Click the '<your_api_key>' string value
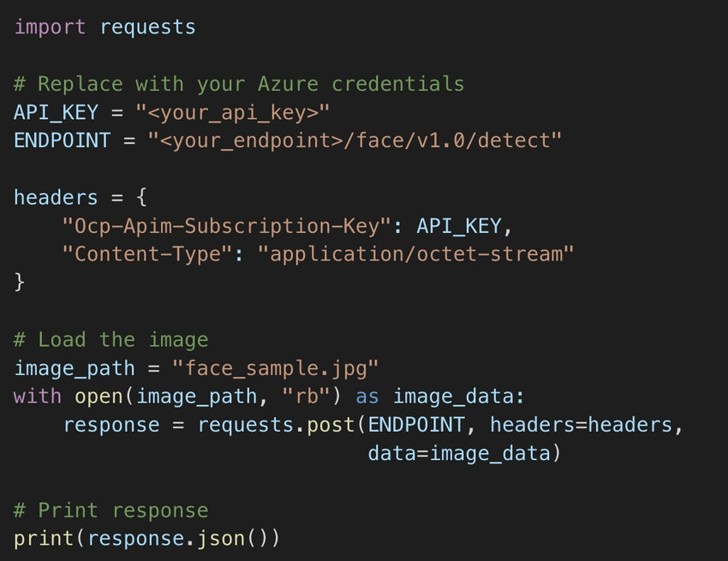 point(232,112)
